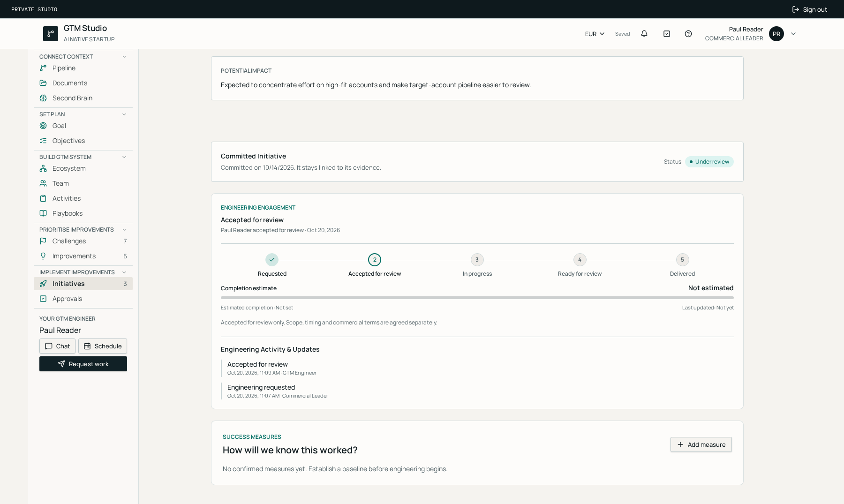Click the Requested step checkmark circle
The image size is (844, 504).
[272, 260]
